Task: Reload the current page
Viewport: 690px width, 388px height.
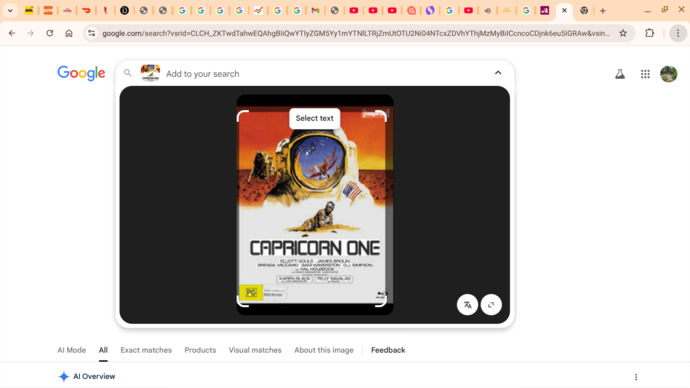Action: (50, 33)
